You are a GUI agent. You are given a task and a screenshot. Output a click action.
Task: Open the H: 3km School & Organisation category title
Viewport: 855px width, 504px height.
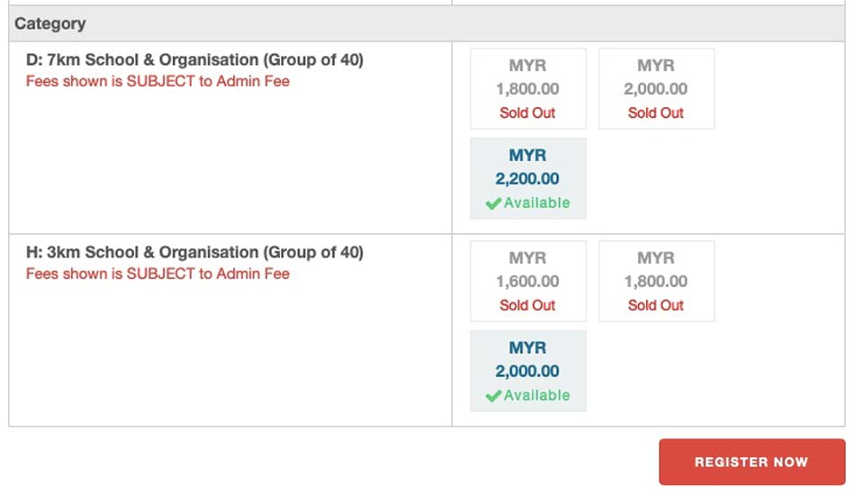(x=194, y=252)
